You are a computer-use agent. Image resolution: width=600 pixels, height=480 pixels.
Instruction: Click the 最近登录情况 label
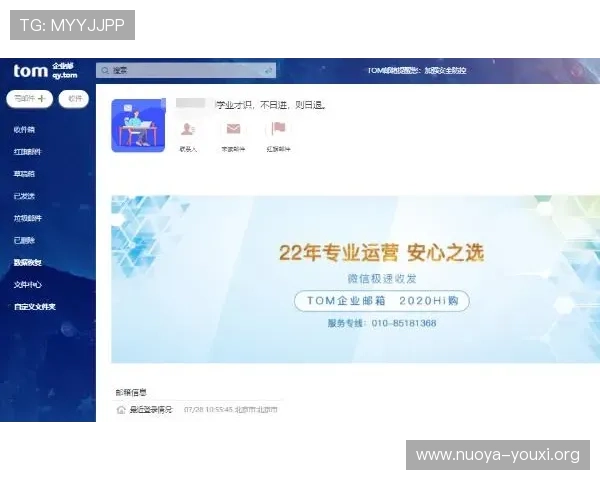point(151,410)
